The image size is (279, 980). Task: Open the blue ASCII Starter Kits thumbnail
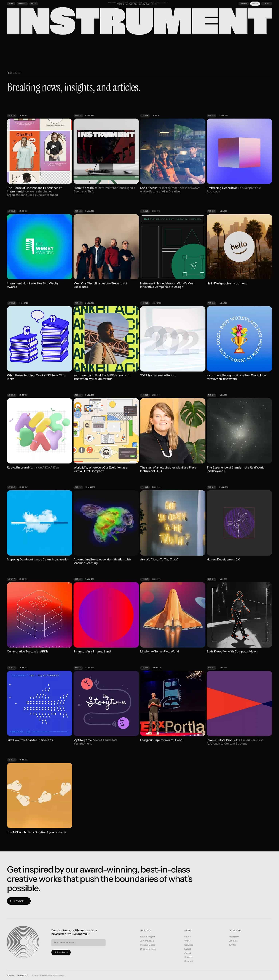click(40, 703)
